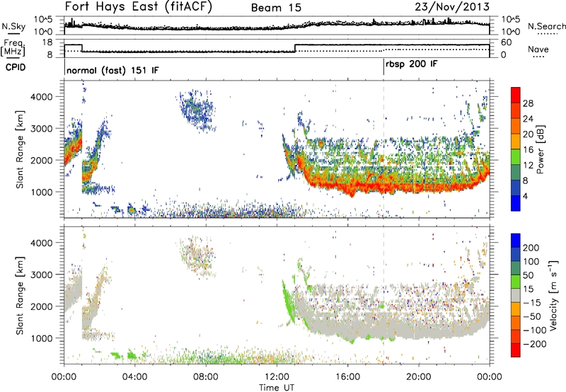The image size is (566, 392).
Task: Select the Beam 15 label
Action: [x=276, y=8]
